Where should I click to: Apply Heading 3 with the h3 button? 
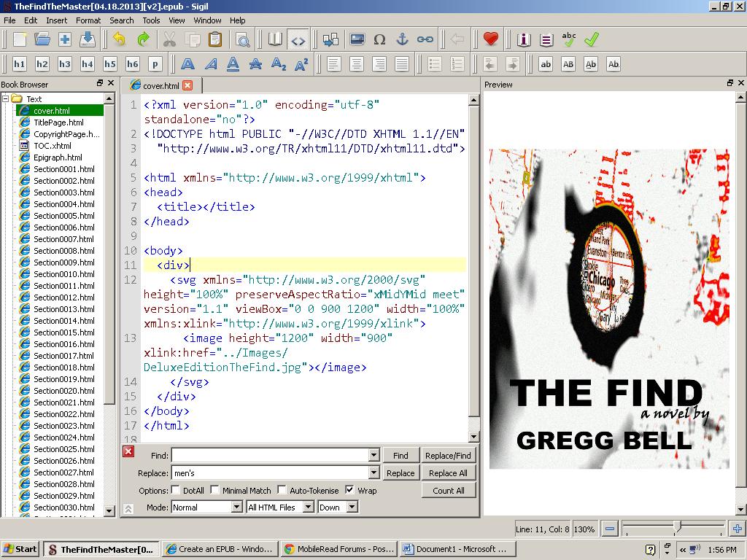pyautogui.click(x=65, y=64)
